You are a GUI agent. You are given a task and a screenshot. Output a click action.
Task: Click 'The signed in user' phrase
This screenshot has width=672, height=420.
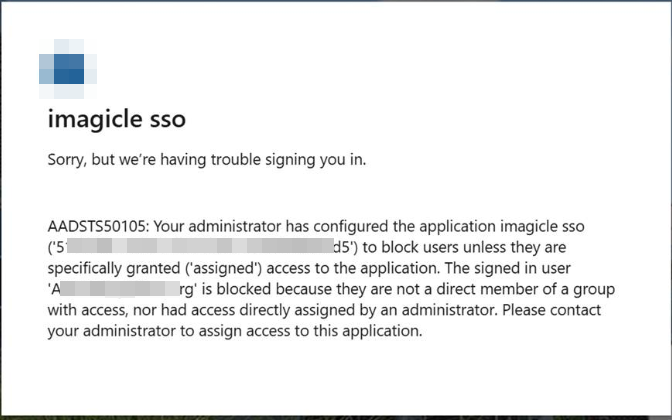pos(508,268)
